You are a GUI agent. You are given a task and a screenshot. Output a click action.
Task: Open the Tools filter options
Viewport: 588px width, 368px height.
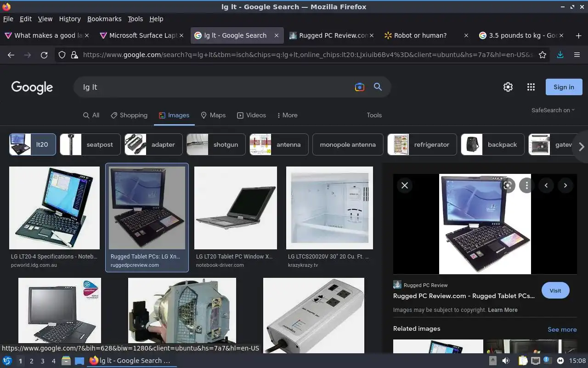(374, 115)
